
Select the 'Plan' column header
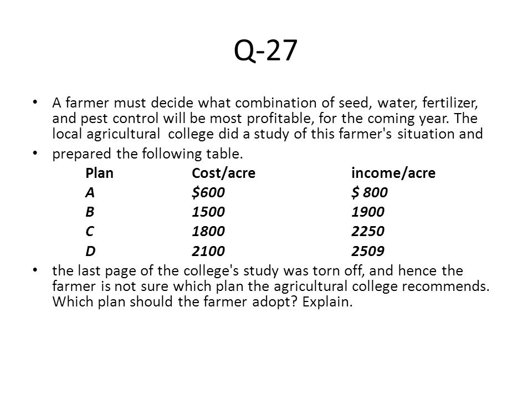(x=99, y=173)
